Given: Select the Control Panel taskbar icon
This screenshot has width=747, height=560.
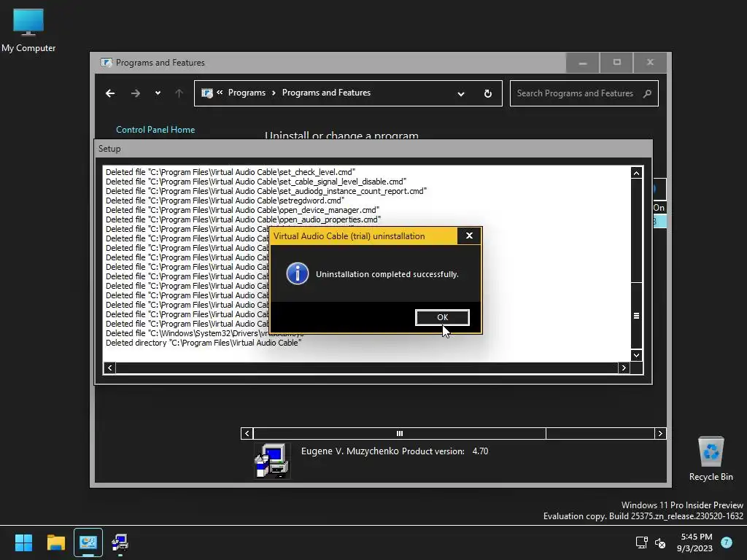Looking at the screenshot, I should [x=88, y=542].
